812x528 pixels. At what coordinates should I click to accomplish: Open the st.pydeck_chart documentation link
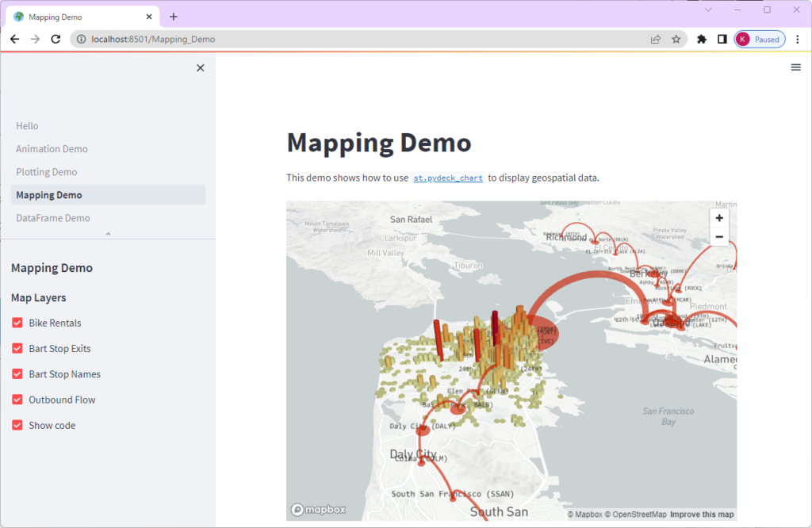point(448,178)
